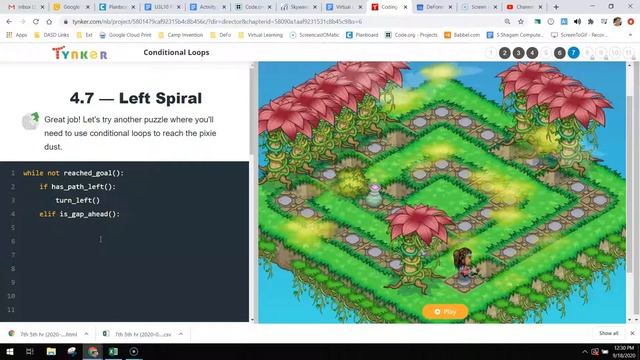
Task: Click the address bar URL field
Action: point(282,22)
